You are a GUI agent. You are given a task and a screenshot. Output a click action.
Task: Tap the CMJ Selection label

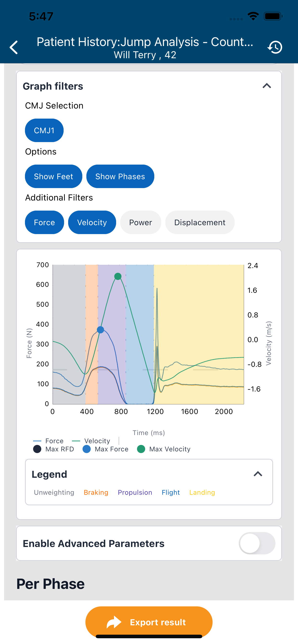[x=54, y=105]
